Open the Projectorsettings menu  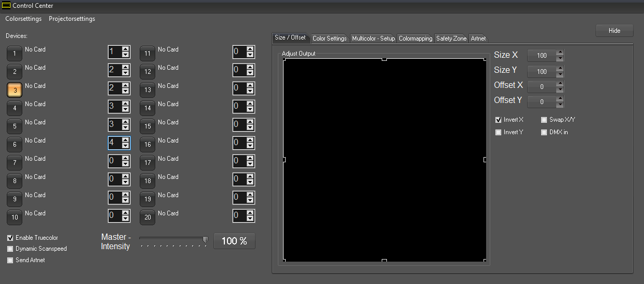click(72, 19)
